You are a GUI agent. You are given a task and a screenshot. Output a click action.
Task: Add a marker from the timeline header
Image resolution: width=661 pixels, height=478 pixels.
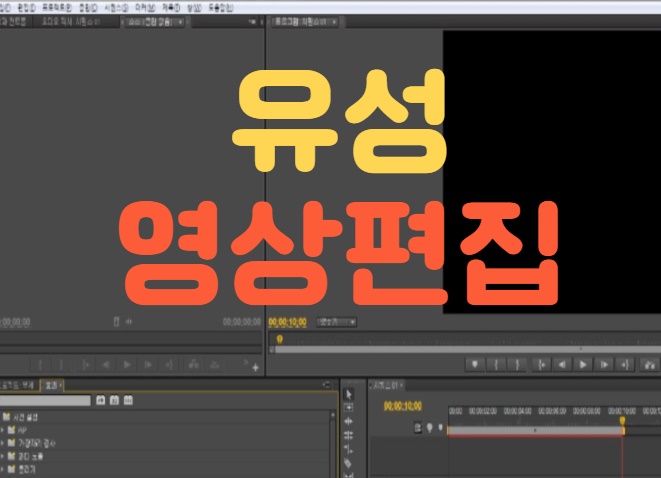click(441, 427)
